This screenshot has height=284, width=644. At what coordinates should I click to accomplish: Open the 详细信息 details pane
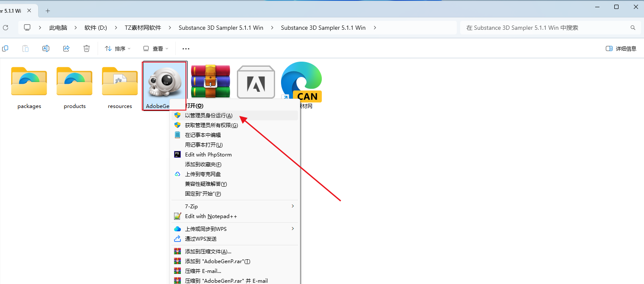click(x=621, y=49)
